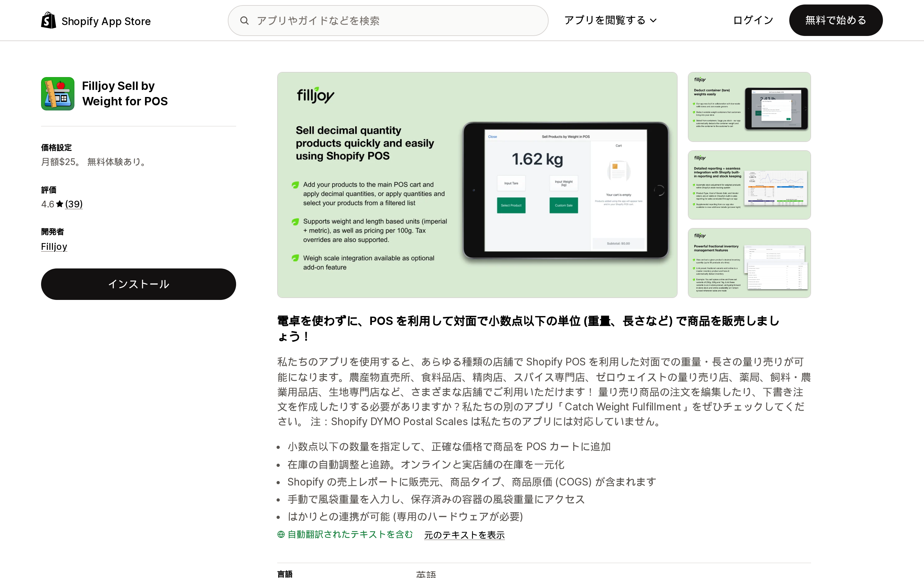Click the 月額$25 pricing text
The height and width of the screenshot is (578, 924).
tap(94, 162)
